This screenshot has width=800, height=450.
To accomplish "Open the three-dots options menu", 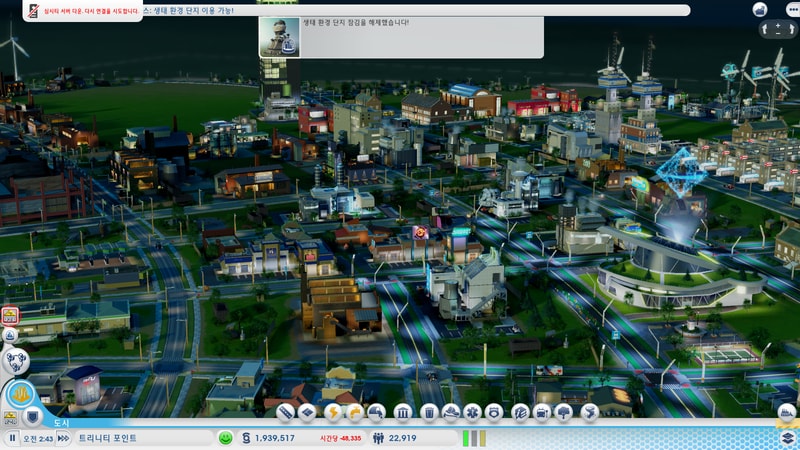I will 792,9.
